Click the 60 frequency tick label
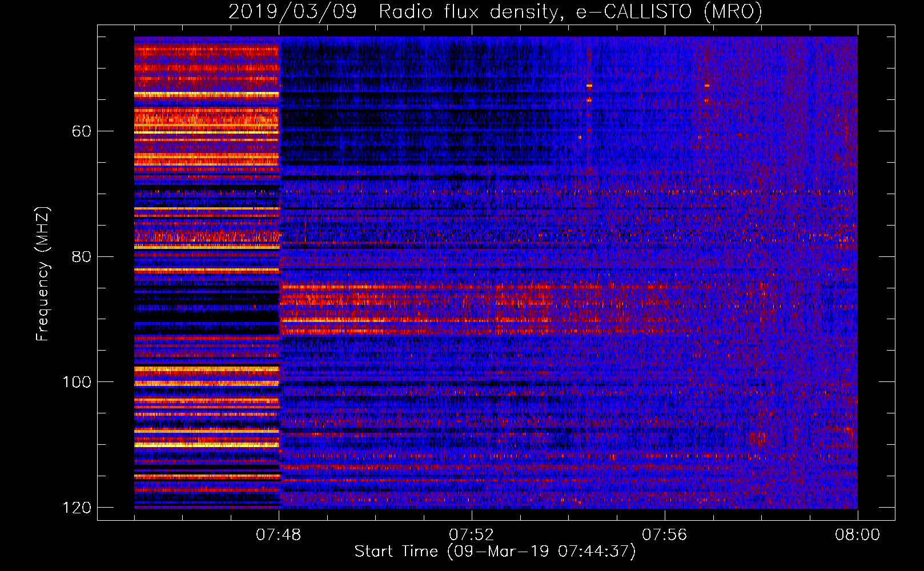 coord(82,131)
